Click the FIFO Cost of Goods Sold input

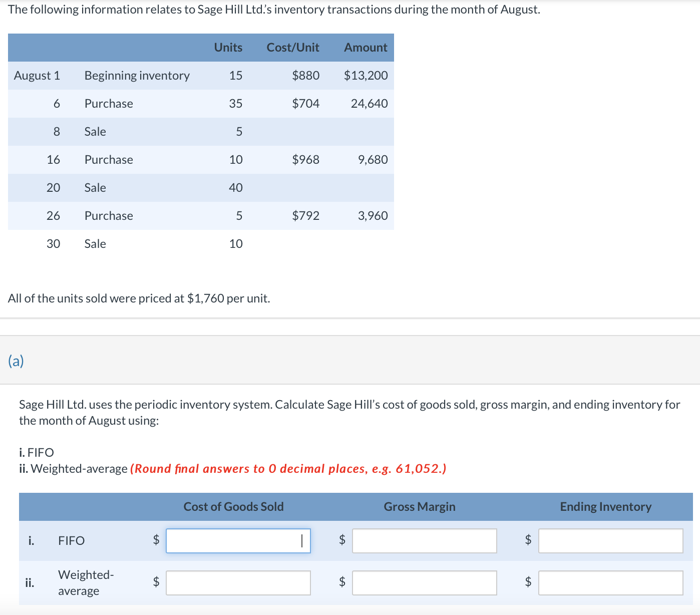pyautogui.click(x=238, y=541)
